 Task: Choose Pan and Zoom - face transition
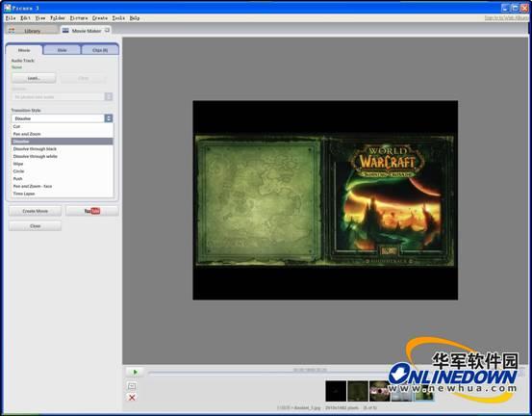(x=63, y=186)
